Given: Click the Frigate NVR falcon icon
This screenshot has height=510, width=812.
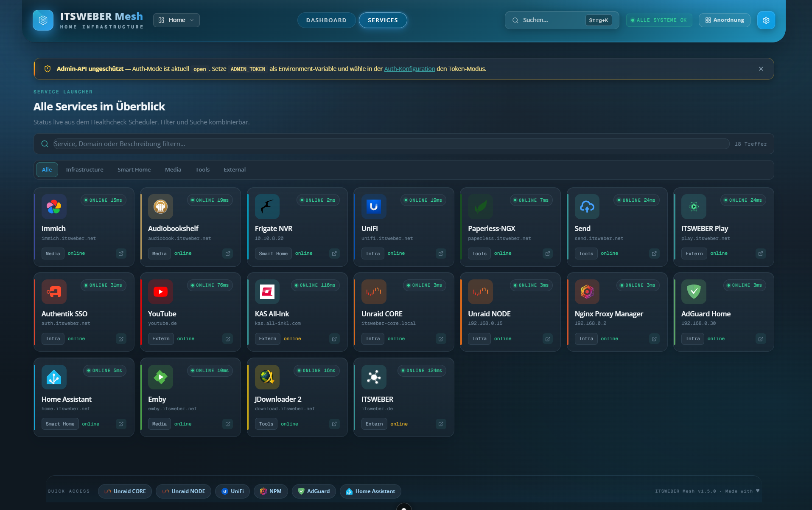Looking at the screenshot, I should click(267, 206).
